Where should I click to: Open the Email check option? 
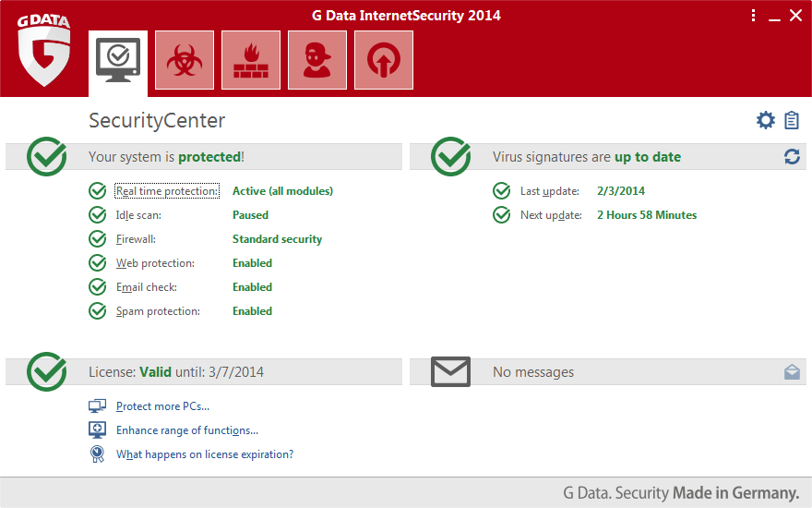[x=146, y=287]
